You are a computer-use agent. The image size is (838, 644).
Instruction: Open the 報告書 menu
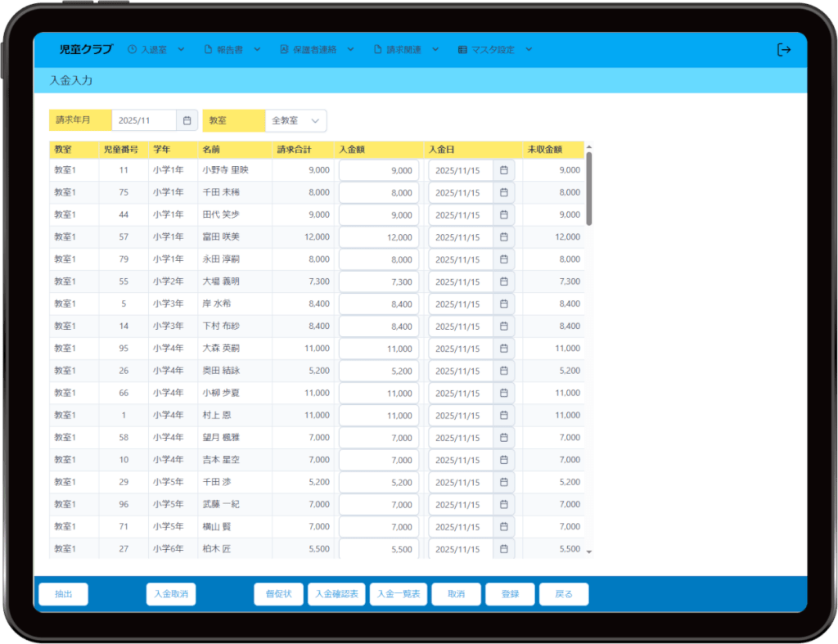pos(232,50)
